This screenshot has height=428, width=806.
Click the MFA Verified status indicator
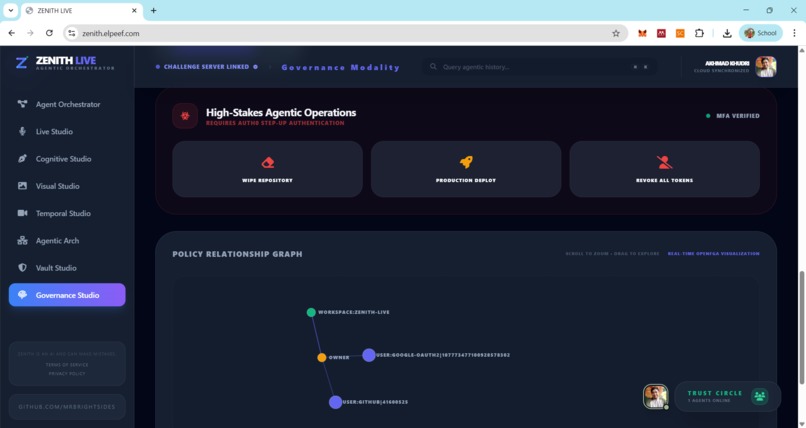pos(732,116)
